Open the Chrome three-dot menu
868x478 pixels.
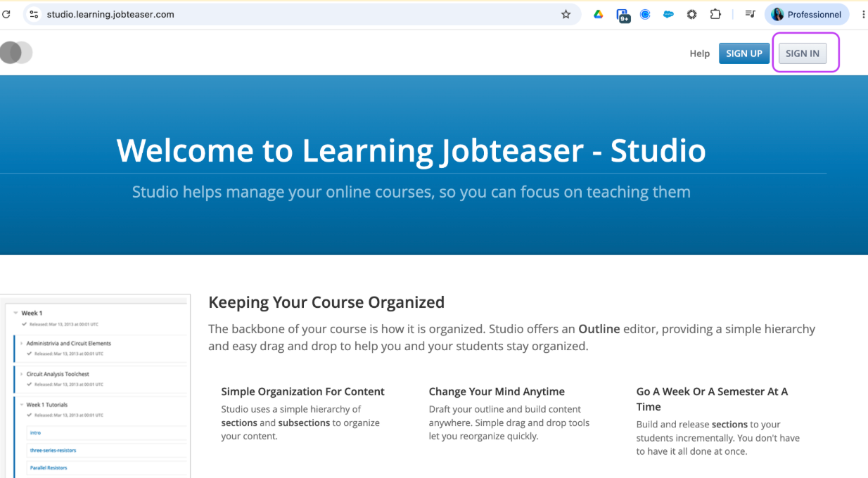click(863, 14)
